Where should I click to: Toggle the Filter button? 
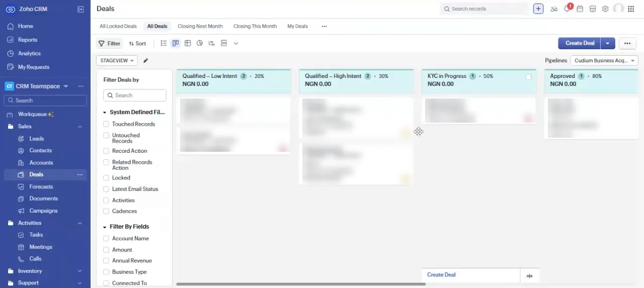point(109,43)
